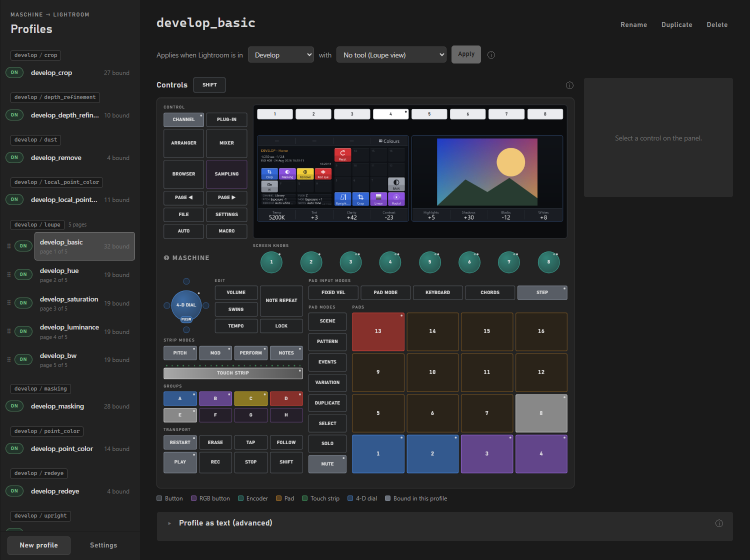750x560 pixels.
Task: Switch off the develop_masking profile
Action: tap(14, 406)
